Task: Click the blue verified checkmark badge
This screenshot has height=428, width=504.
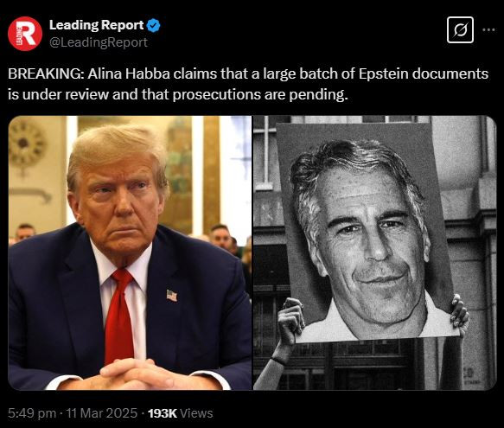Action: coord(153,25)
